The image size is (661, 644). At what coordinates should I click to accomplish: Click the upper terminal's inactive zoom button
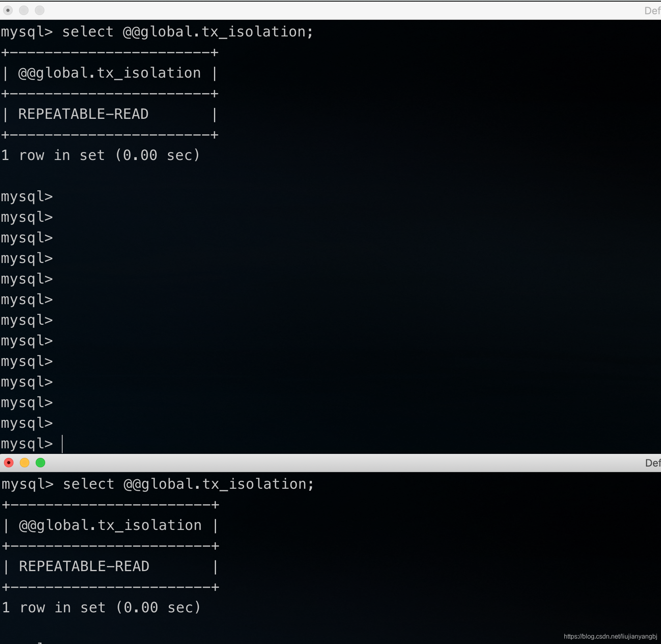[40, 10]
